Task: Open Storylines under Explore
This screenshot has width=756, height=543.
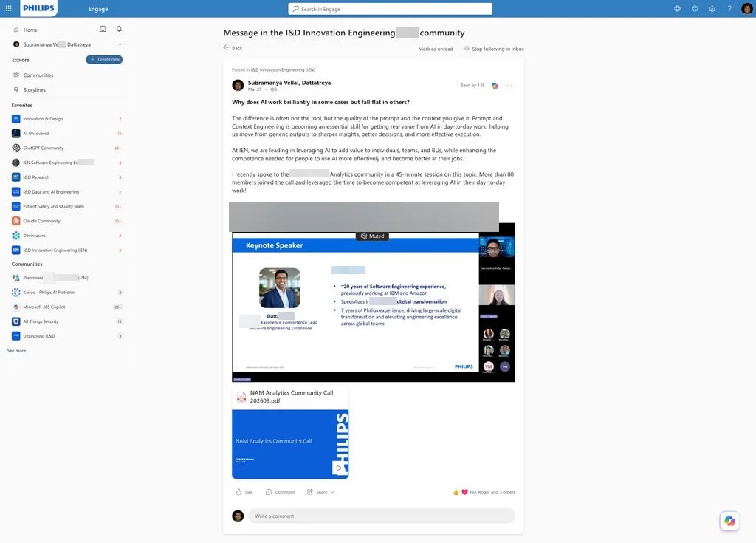Action: [x=34, y=89]
